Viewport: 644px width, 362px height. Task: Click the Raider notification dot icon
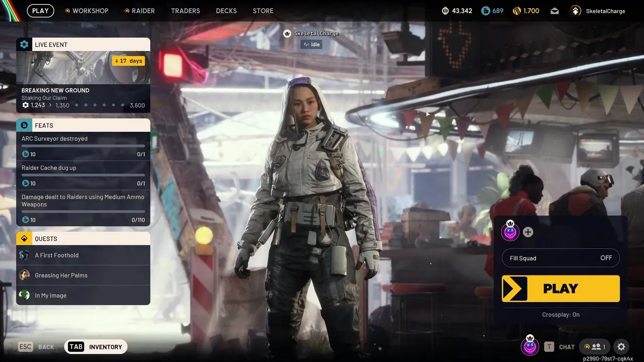(x=127, y=11)
